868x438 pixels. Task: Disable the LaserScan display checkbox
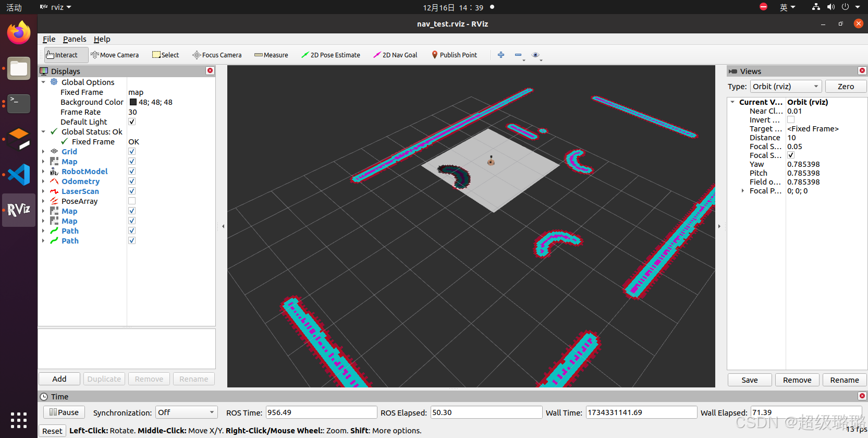click(132, 191)
